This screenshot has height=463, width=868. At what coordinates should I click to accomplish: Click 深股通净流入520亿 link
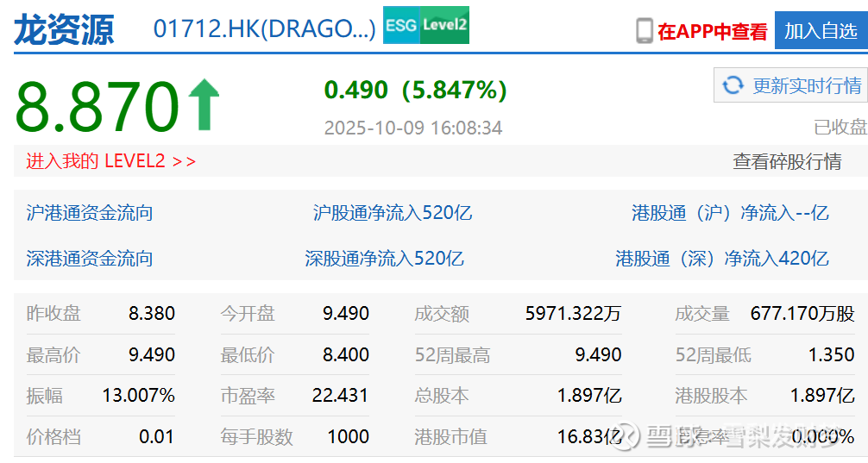point(384,259)
